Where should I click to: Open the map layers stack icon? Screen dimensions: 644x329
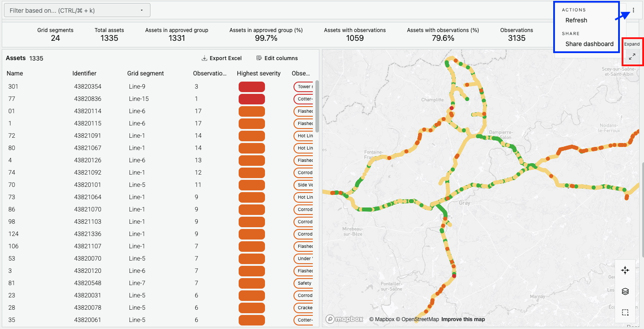(625, 291)
